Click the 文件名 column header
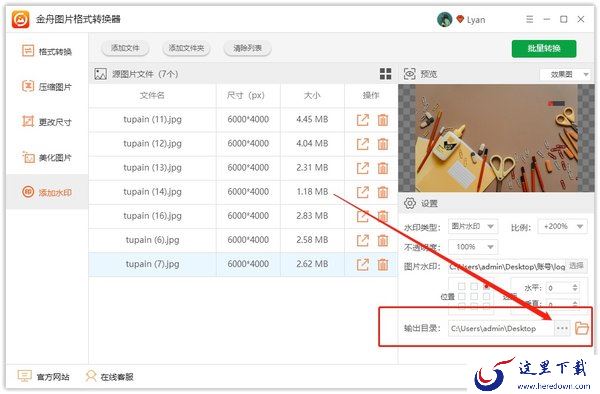The image size is (600, 394). pyautogui.click(x=152, y=95)
